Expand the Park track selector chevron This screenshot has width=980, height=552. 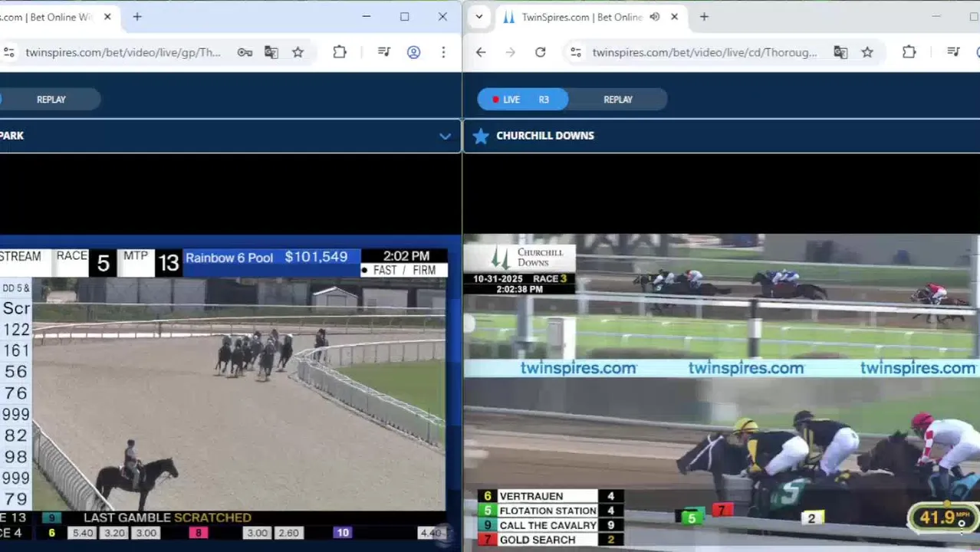[445, 136]
